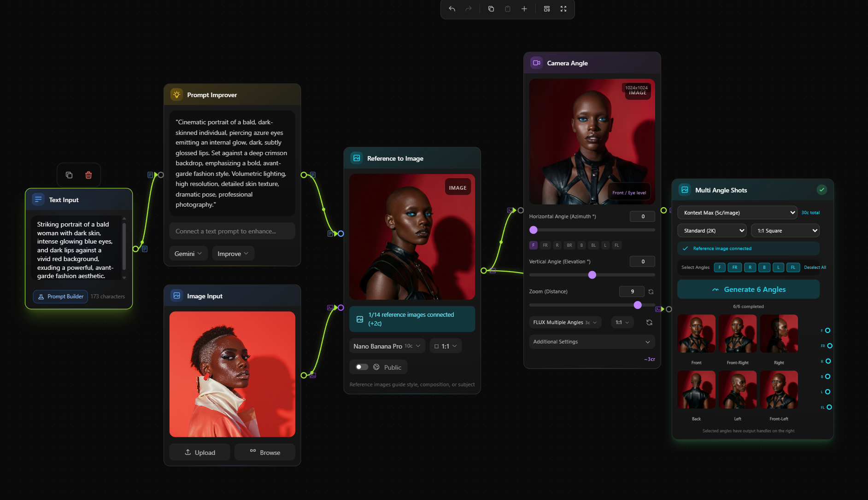Click the duplicate icon above the Text Input node
The image size is (868, 500).
coord(69,175)
